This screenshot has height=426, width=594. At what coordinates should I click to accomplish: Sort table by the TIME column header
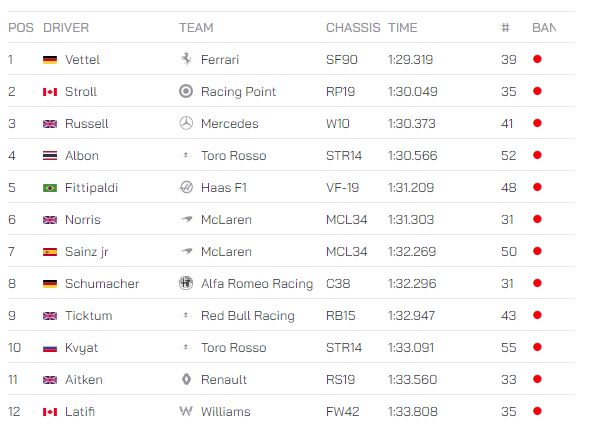[x=402, y=28]
